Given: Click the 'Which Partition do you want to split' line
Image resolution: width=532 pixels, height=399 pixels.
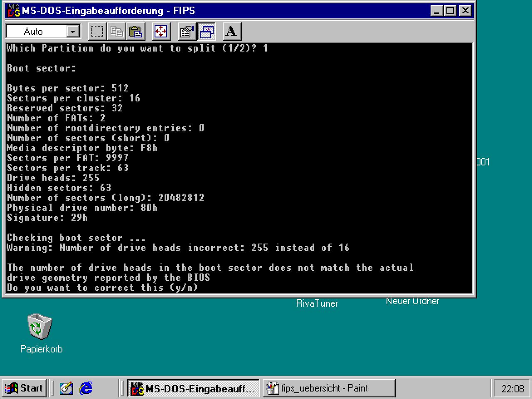Looking at the screenshot, I should point(137,48).
